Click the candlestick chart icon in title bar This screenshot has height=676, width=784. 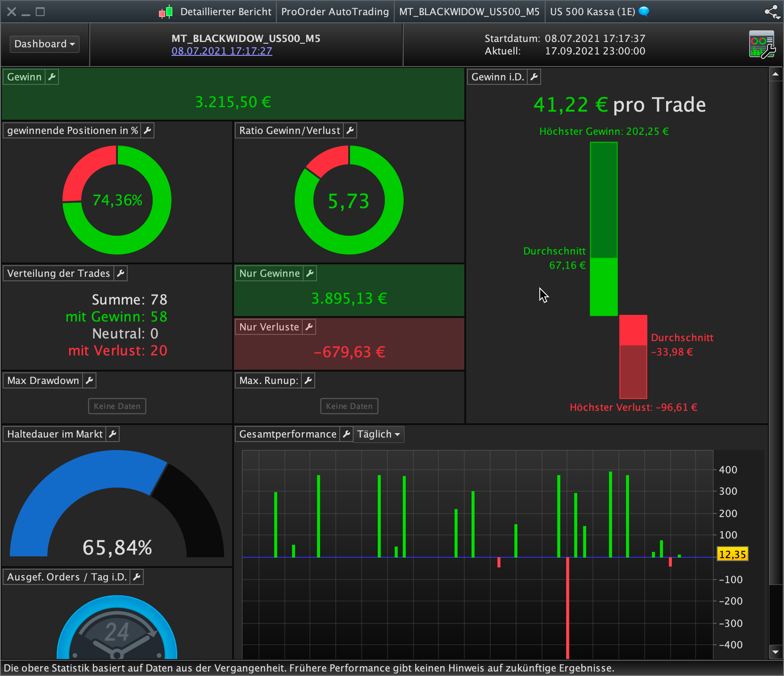pyautogui.click(x=166, y=12)
